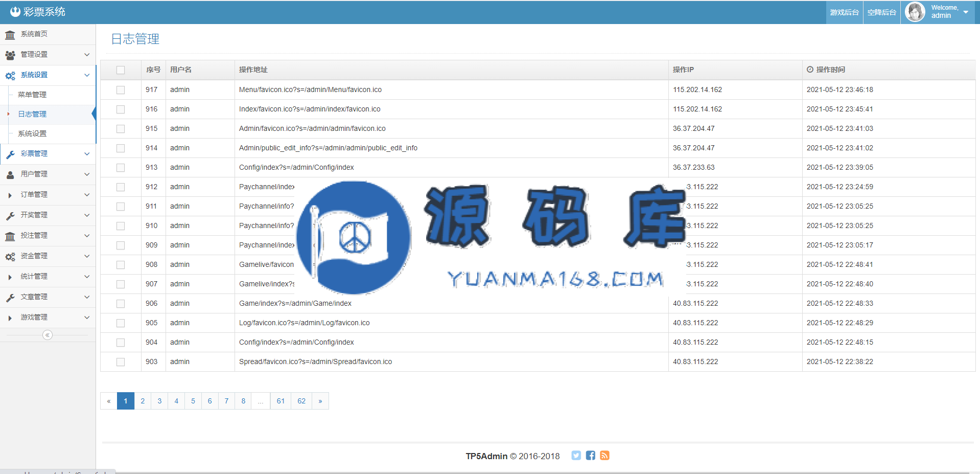Go to page 8 of logs

(x=243, y=401)
